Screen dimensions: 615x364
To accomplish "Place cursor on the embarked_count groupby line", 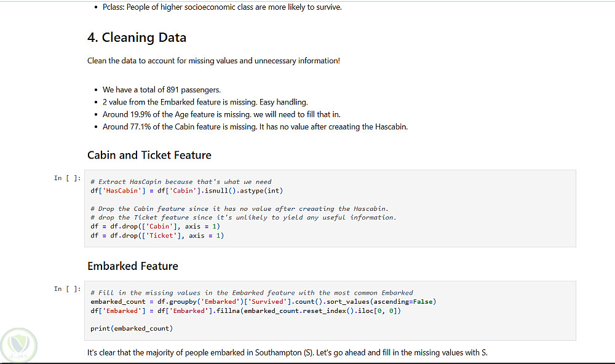I will pos(263,302).
